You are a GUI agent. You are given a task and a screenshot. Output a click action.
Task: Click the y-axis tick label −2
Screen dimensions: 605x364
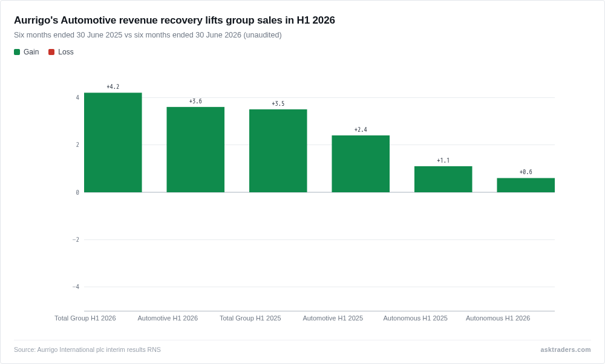click(x=76, y=239)
